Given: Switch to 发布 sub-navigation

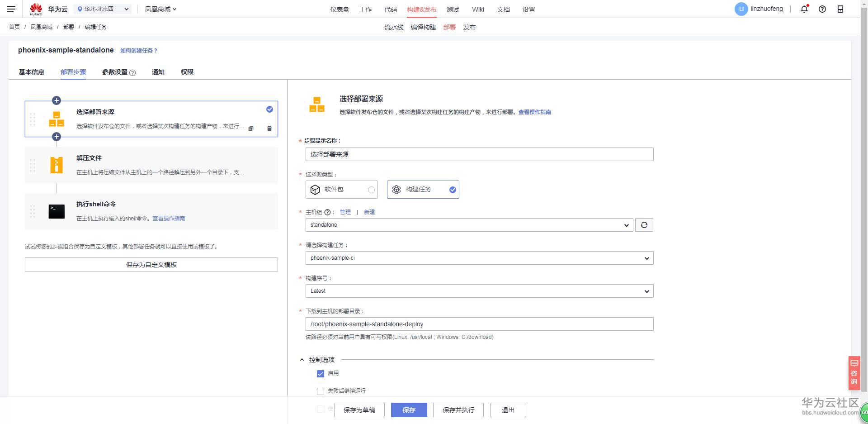Looking at the screenshot, I should pyautogui.click(x=469, y=27).
